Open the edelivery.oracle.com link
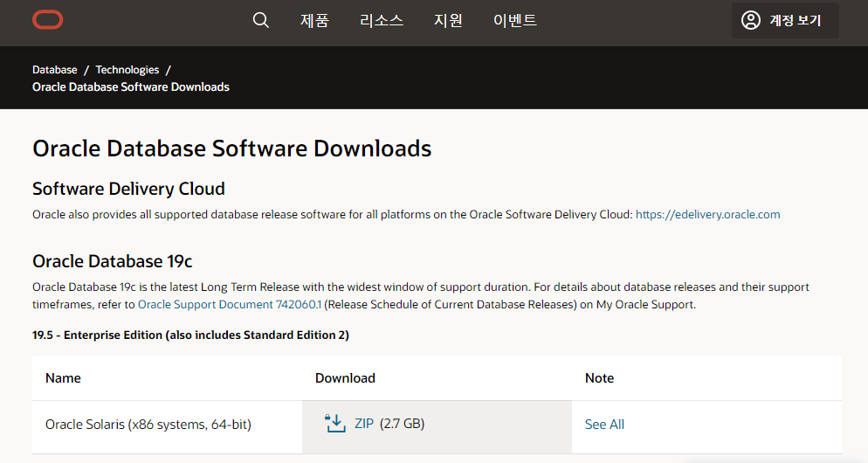This screenshot has height=463, width=868. click(x=707, y=214)
